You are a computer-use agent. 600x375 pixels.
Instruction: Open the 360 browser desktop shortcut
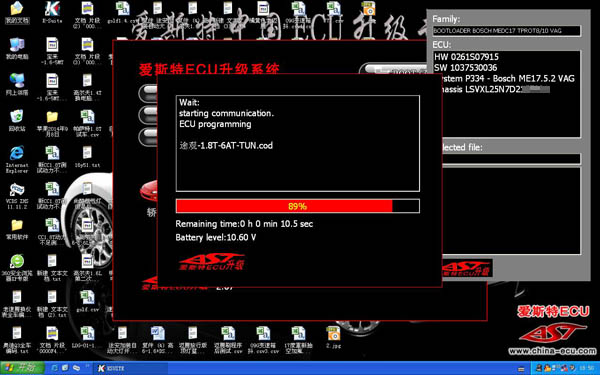17,267
